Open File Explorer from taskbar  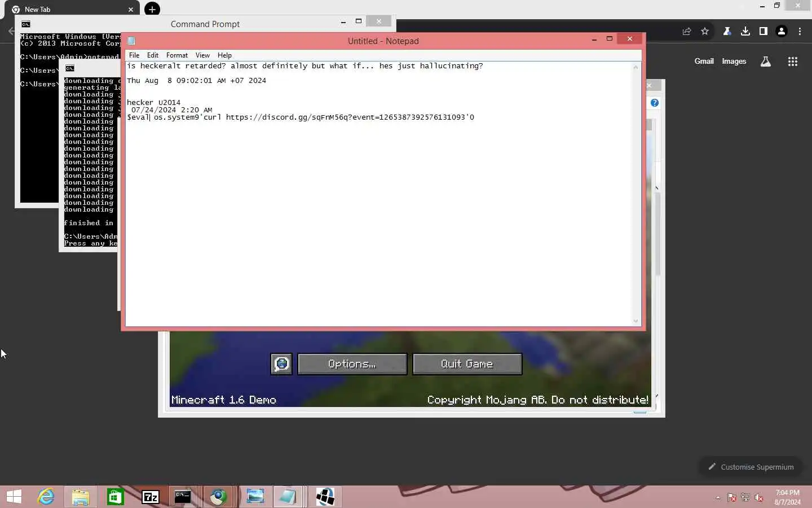coord(81,497)
